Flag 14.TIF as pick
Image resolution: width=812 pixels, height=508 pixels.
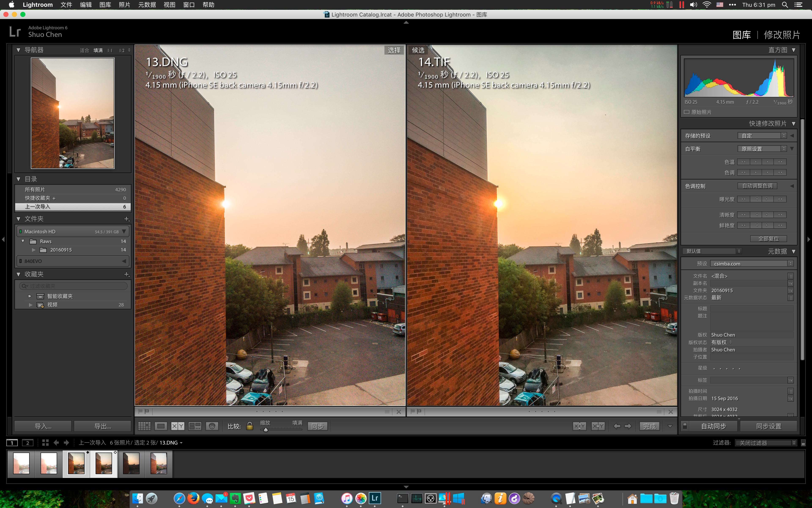pyautogui.click(x=413, y=411)
